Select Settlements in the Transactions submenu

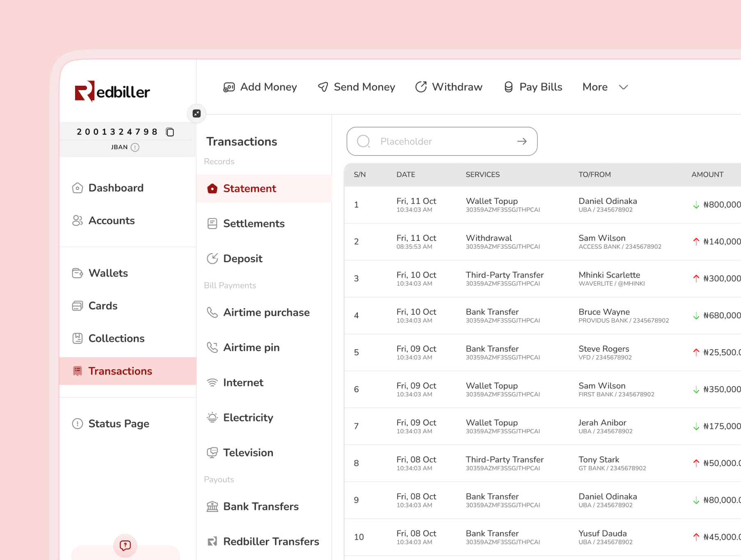(x=254, y=224)
